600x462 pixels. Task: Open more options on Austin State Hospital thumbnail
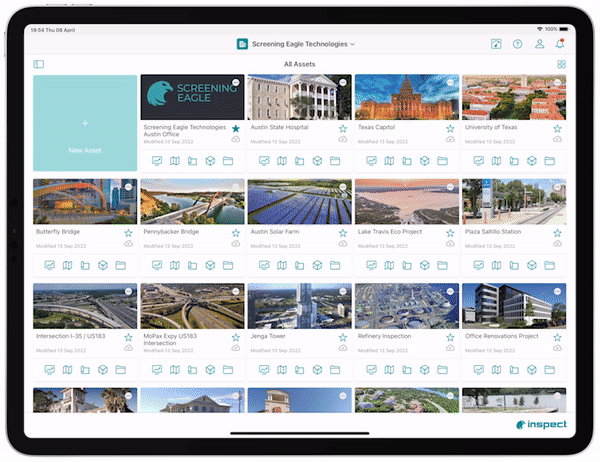(343, 82)
